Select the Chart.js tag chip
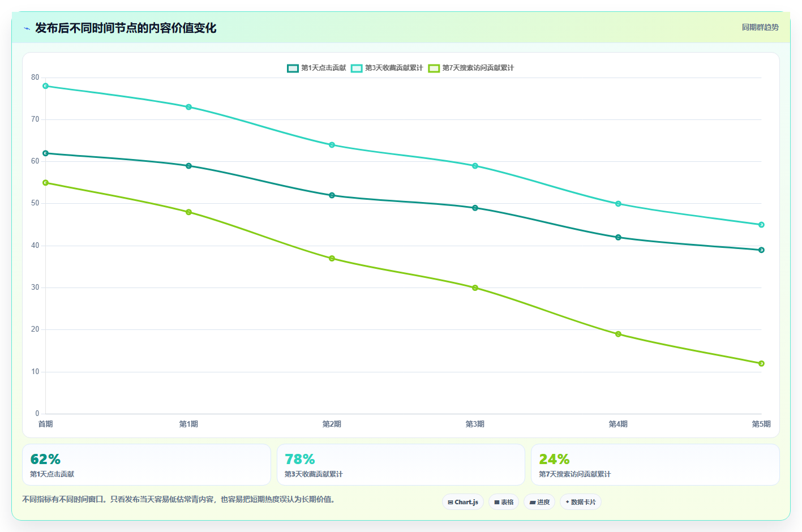 tap(463, 502)
